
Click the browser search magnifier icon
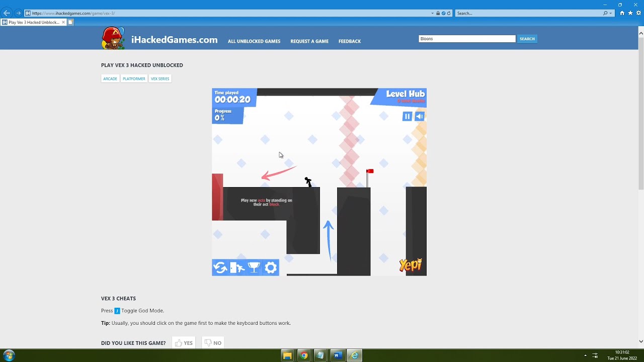click(x=605, y=13)
